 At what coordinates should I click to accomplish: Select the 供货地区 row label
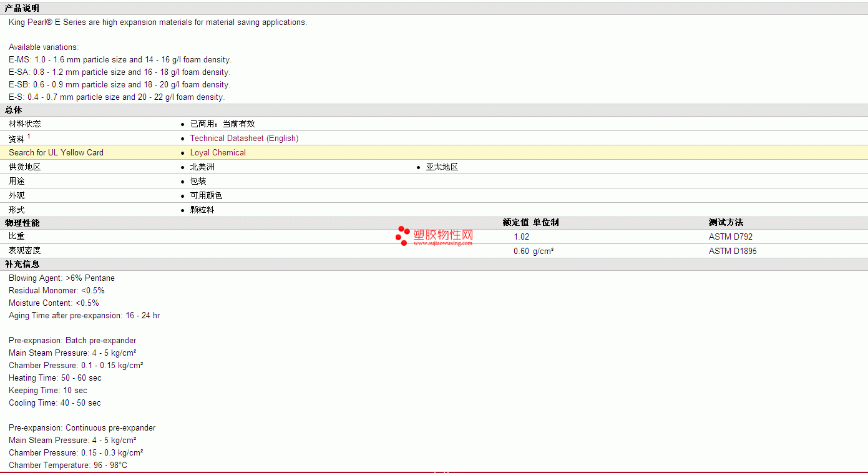pyautogui.click(x=25, y=167)
